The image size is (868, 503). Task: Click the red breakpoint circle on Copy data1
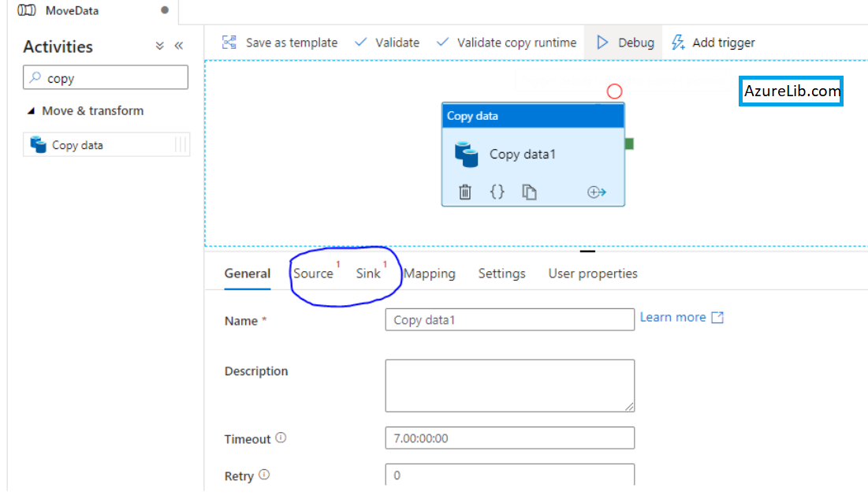point(614,91)
